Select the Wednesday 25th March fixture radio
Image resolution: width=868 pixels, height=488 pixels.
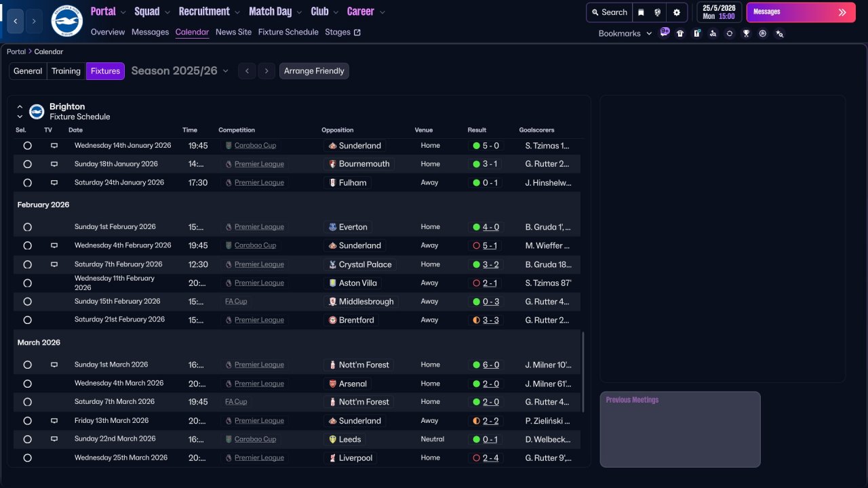[27, 458]
